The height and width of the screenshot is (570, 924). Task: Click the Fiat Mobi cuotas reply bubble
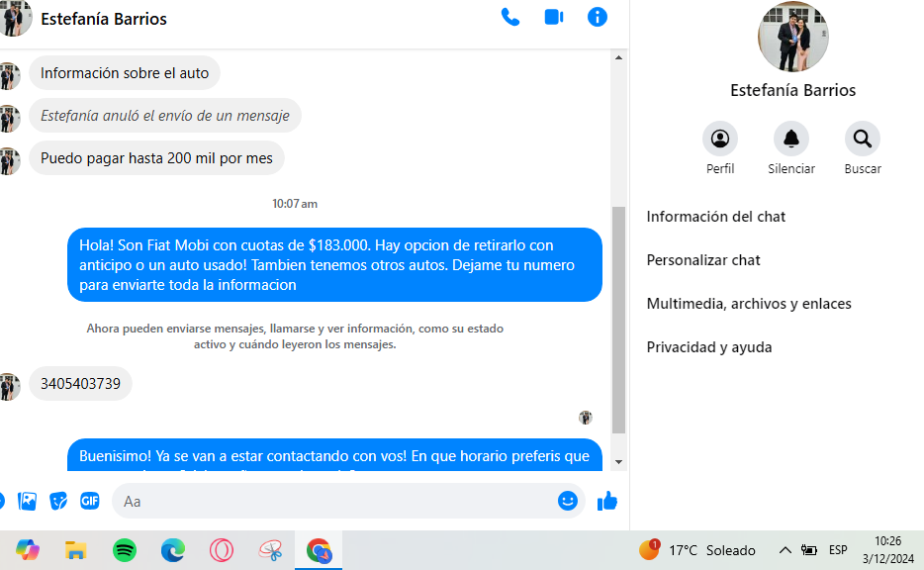click(x=334, y=264)
